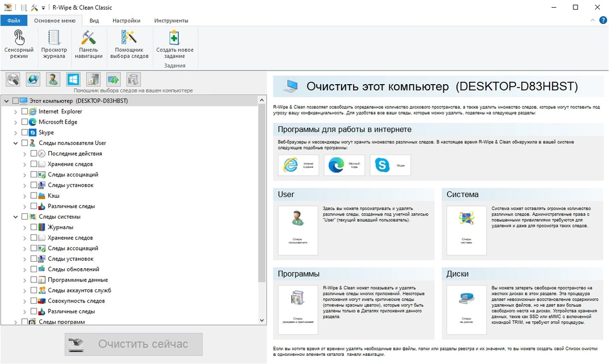Open Internet Explorer tile in right panel
Image resolution: width=609 pixels, height=364 pixels.
tap(298, 165)
